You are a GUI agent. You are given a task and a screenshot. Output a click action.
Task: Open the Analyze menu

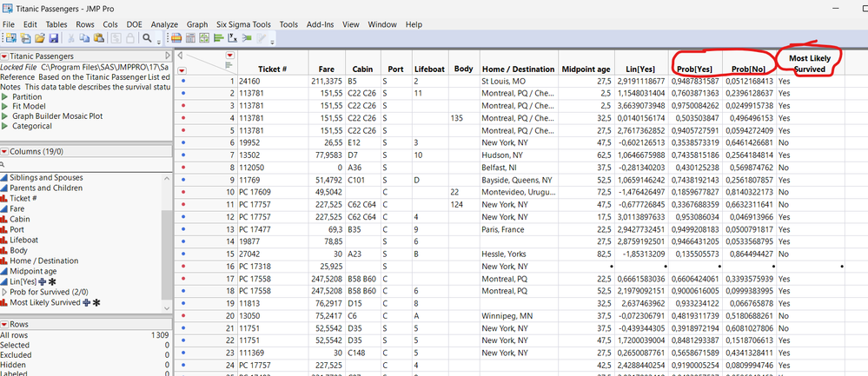tap(163, 24)
